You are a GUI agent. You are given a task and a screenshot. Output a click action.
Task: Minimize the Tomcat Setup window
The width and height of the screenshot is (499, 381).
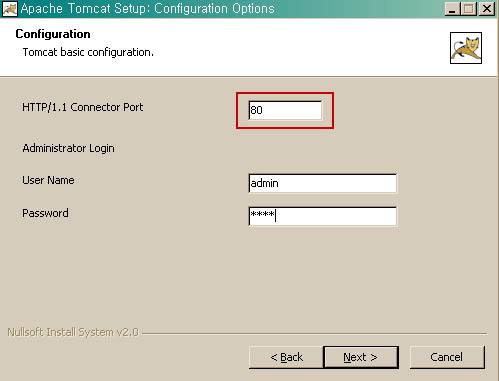(452, 9)
